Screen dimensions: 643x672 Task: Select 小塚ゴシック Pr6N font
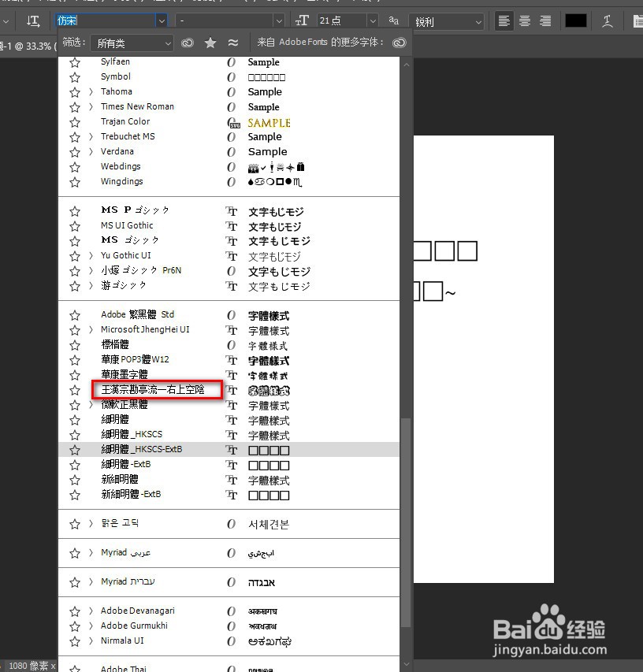click(x=141, y=270)
